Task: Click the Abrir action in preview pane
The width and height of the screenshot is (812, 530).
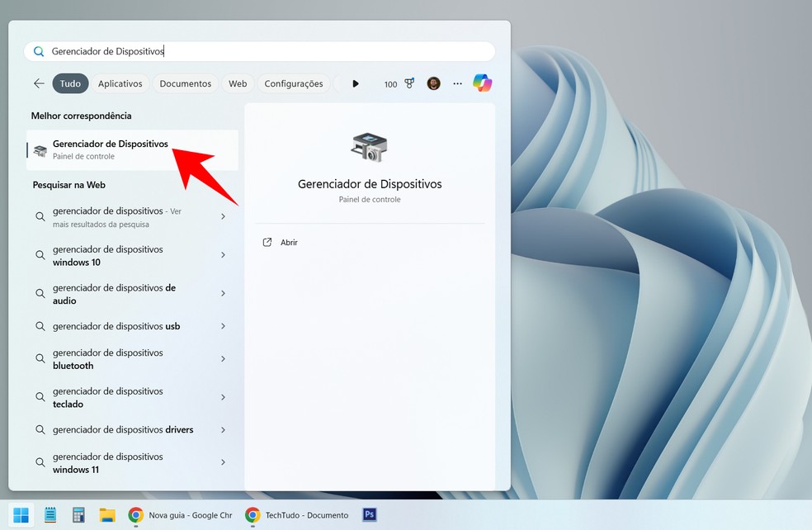Action: (x=289, y=243)
